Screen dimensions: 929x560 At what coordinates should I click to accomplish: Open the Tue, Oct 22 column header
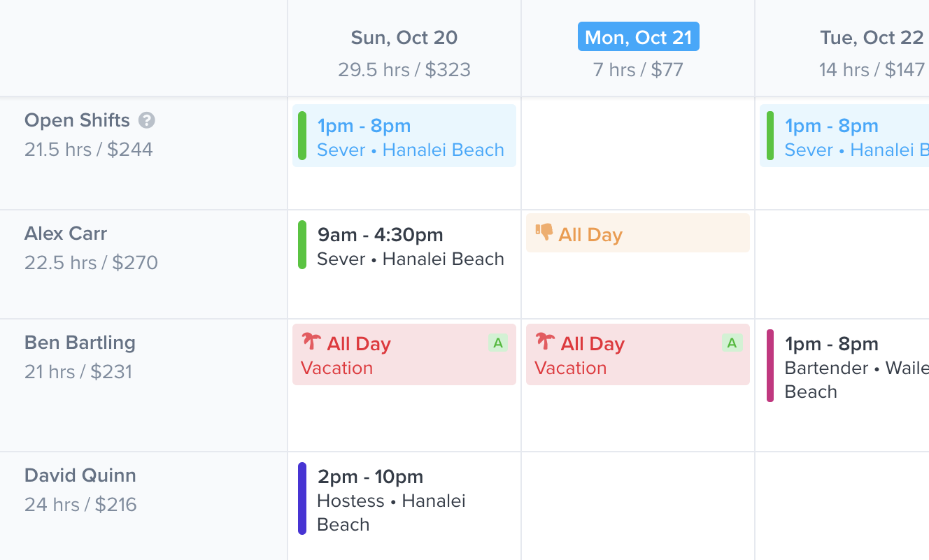click(x=872, y=37)
